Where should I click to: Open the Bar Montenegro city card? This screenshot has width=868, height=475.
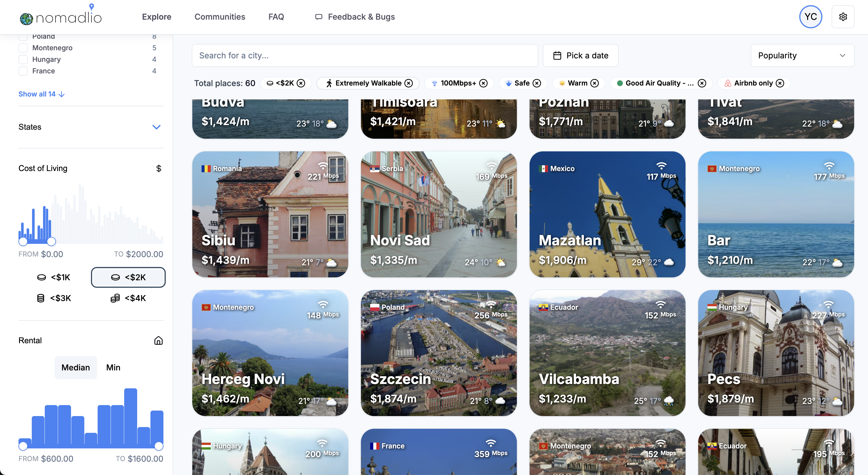(x=776, y=214)
